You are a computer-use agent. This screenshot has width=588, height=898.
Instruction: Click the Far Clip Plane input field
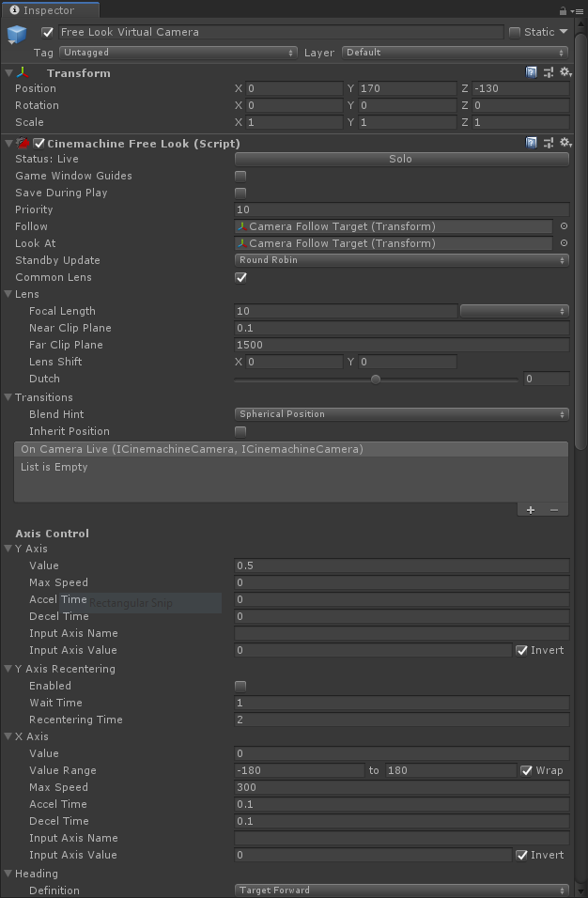401,345
